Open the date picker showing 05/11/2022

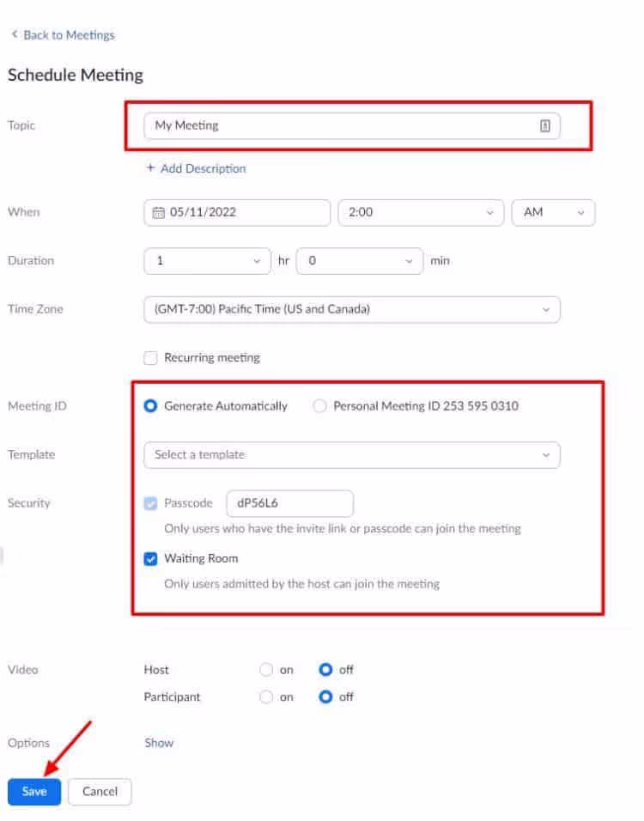click(x=237, y=213)
